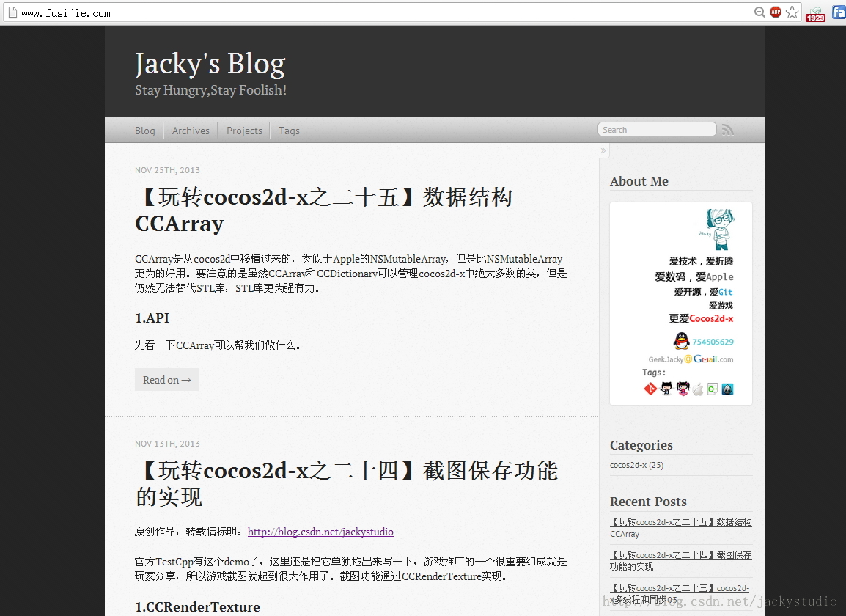This screenshot has height=616, width=846.
Task: Open recent post 二十三 cocos2d-x多线程和同步03
Action: [680, 593]
